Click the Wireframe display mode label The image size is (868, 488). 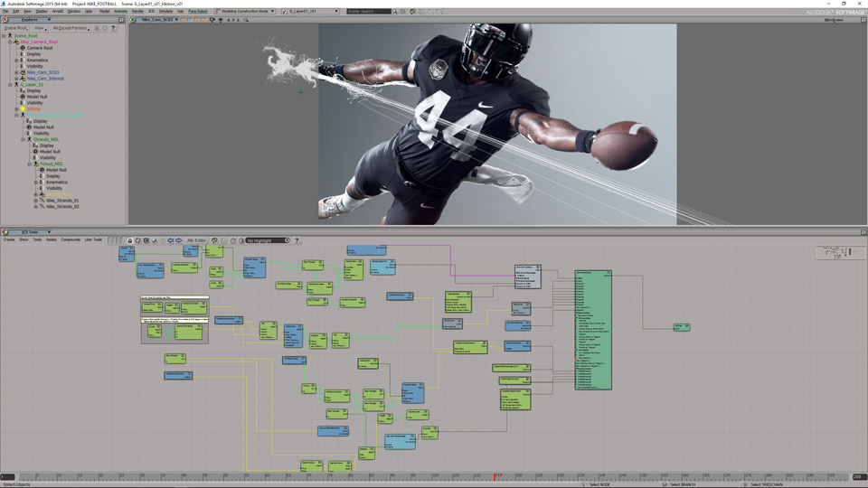tap(834, 20)
